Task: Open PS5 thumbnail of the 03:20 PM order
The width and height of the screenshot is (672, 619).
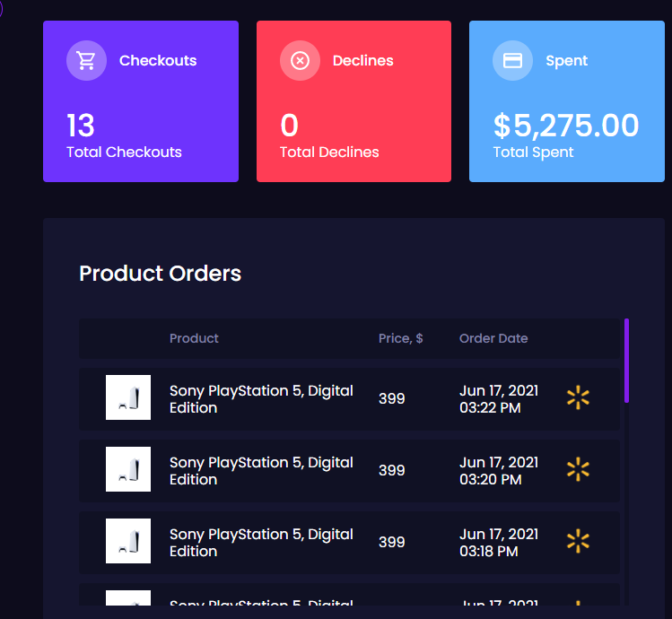Action: pos(128,469)
